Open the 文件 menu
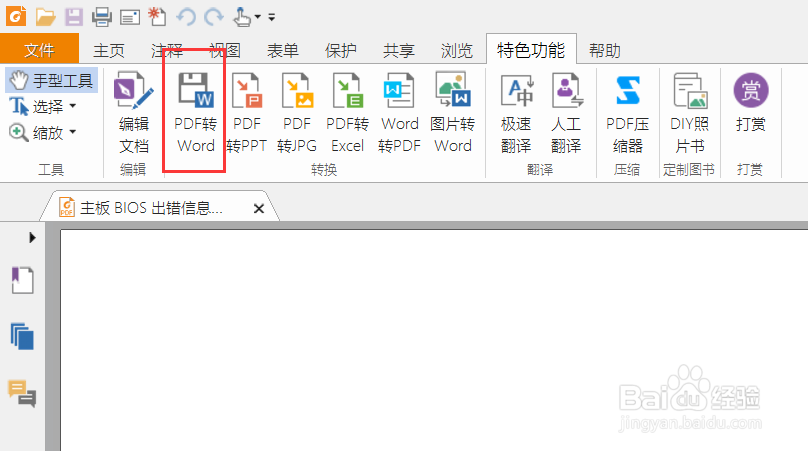 tap(39, 50)
